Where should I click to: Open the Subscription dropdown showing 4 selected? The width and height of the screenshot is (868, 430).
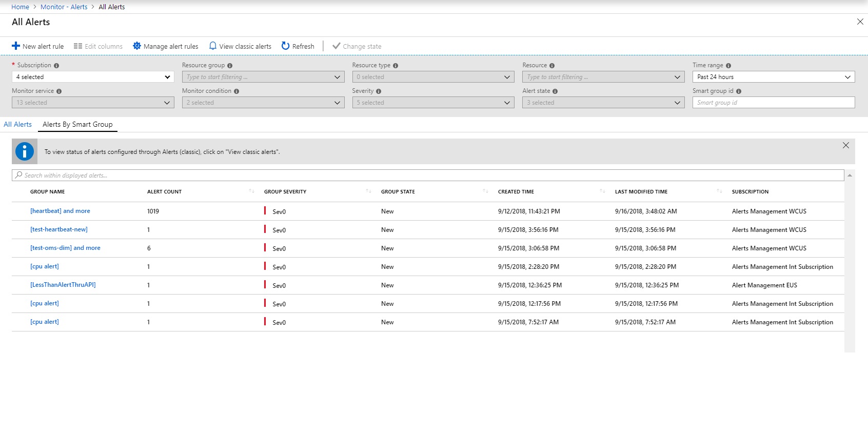point(93,77)
